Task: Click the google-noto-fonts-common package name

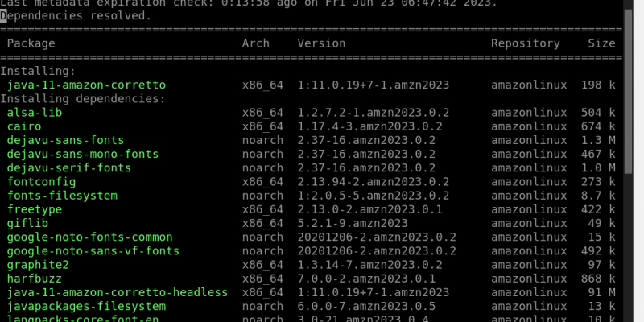Action: point(90,237)
